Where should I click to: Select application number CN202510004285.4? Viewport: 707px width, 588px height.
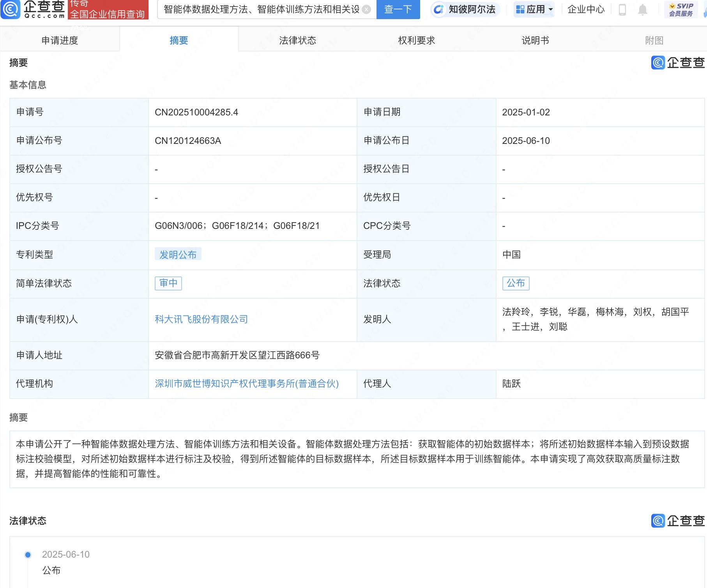pyautogui.click(x=196, y=112)
